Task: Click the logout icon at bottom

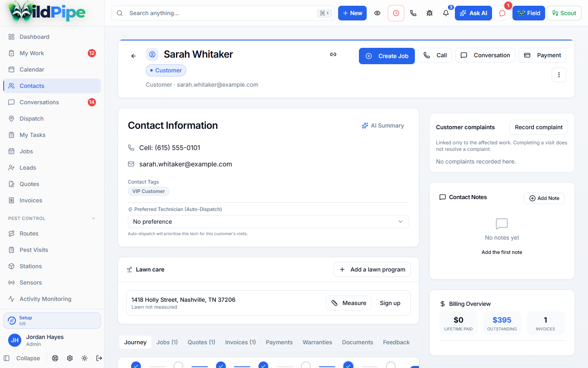Action: pyautogui.click(x=99, y=358)
